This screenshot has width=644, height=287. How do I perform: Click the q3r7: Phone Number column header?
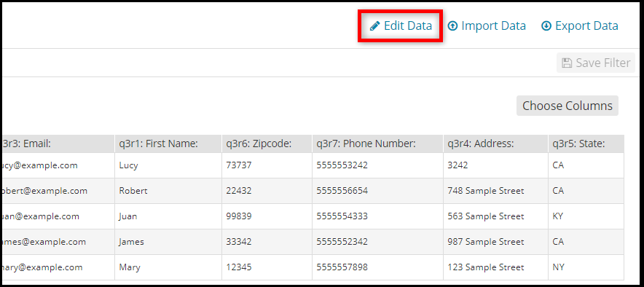[378, 143]
